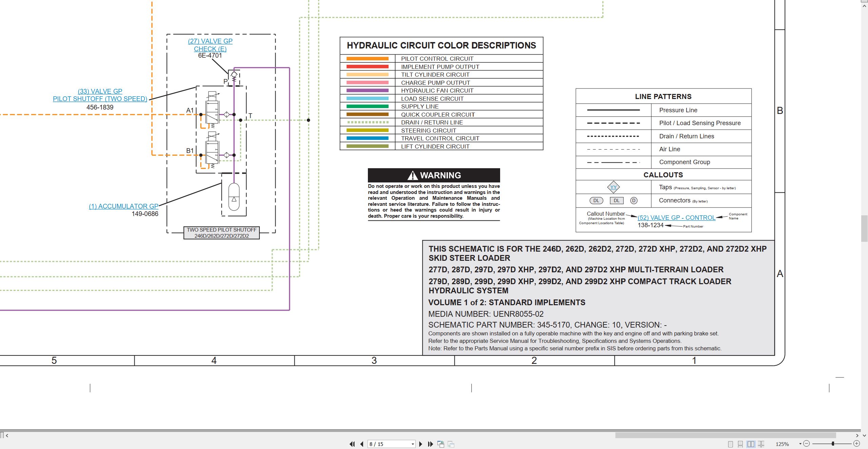This screenshot has height=449, width=868.
Task: Click grid row letter B
Action: click(x=780, y=111)
